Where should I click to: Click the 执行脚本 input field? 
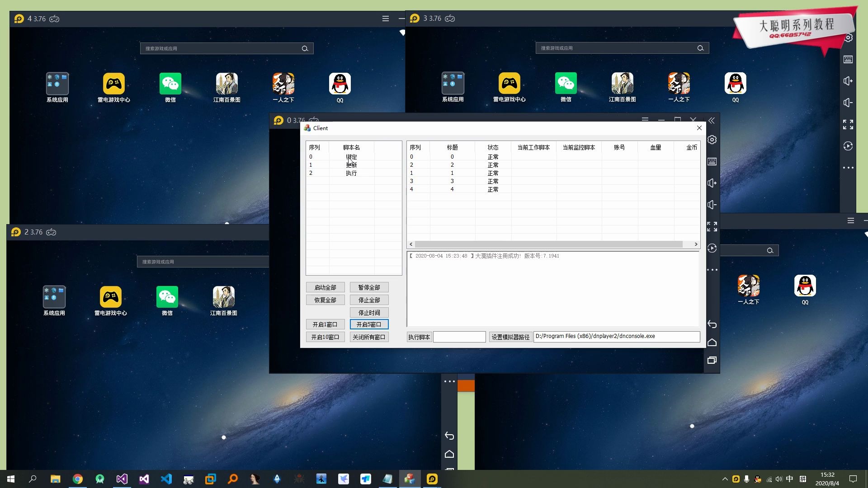tap(459, 337)
